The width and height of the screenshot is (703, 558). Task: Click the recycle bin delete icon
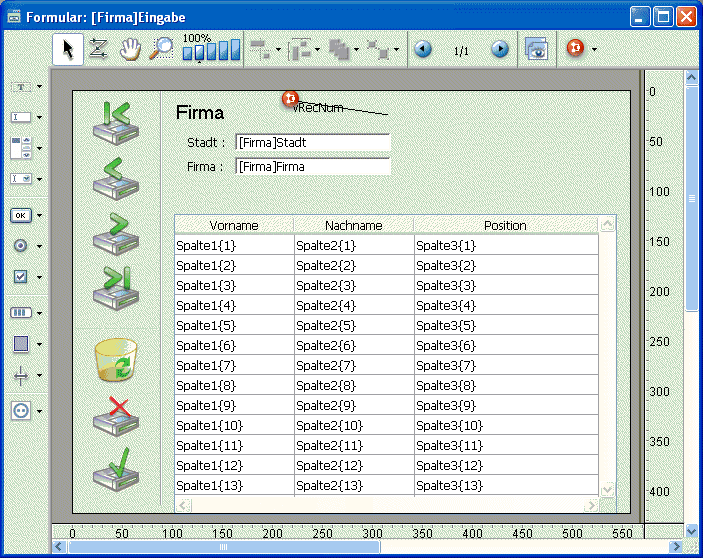[115, 361]
